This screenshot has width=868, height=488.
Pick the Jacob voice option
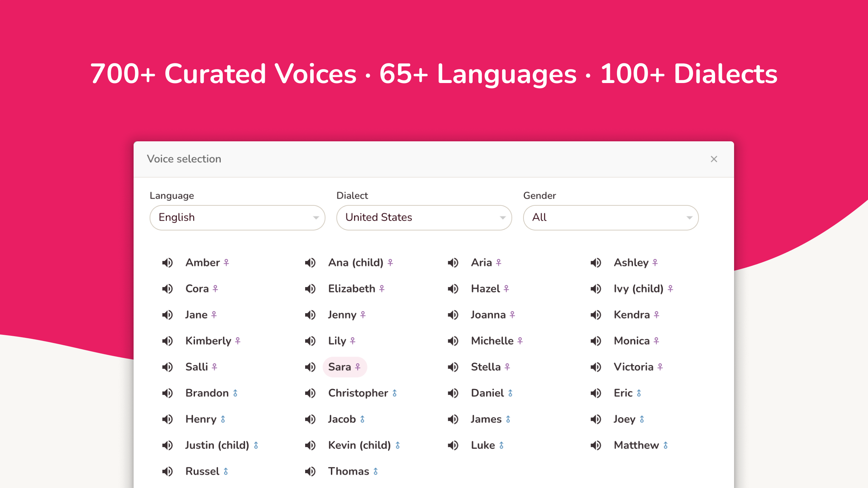pyautogui.click(x=343, y=419)
